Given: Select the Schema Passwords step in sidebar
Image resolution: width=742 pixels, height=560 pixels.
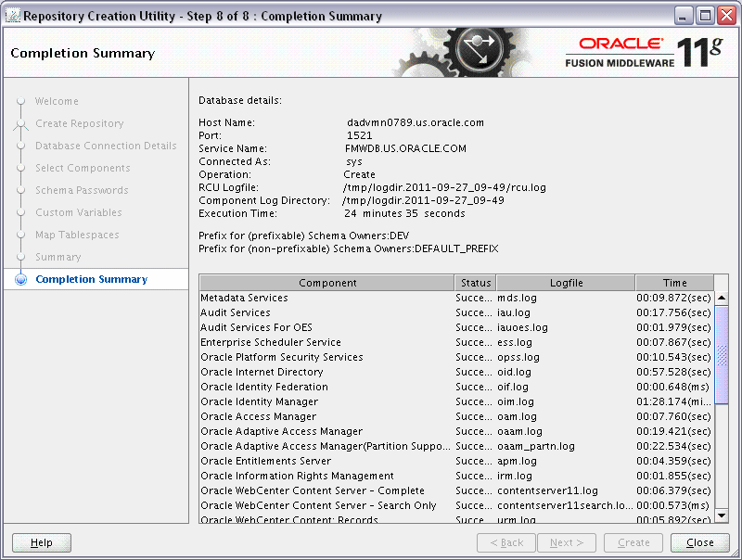Looking at the screenshot, I should point(83,190).
